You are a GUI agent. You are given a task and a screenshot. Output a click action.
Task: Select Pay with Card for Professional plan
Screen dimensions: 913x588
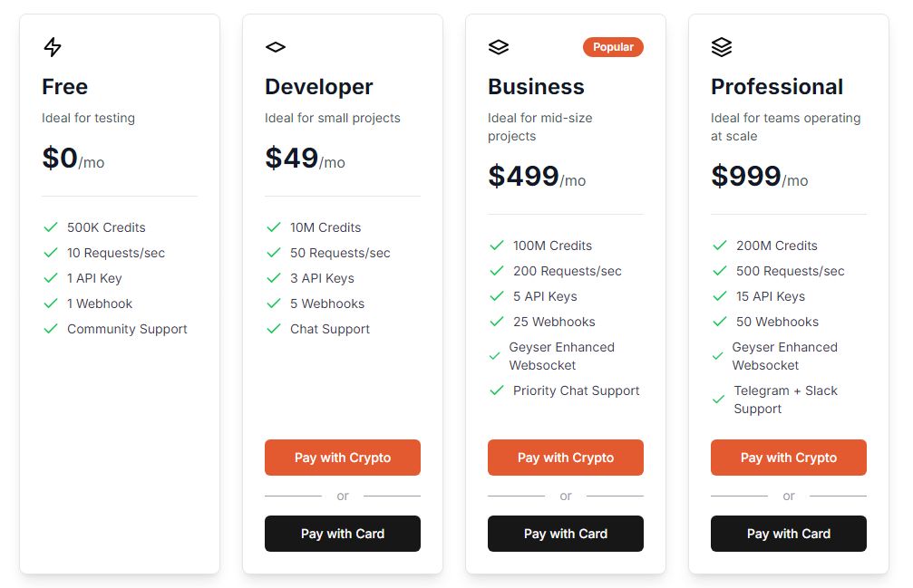pyautogui.click(x=789, y=534)
